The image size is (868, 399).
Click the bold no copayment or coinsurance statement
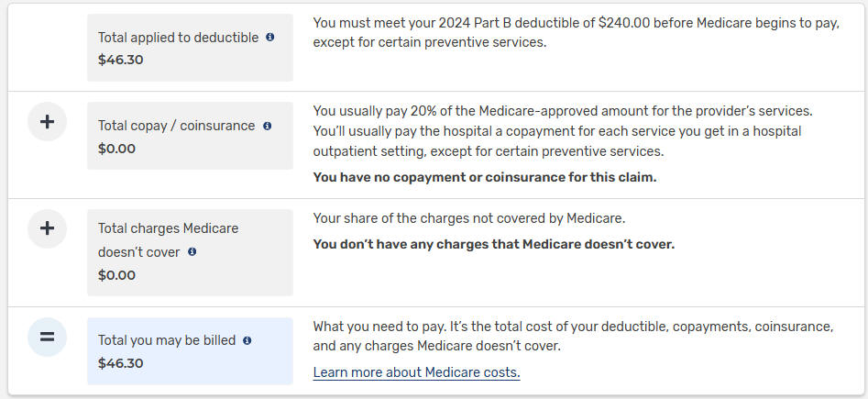click(x=484, y=178)
